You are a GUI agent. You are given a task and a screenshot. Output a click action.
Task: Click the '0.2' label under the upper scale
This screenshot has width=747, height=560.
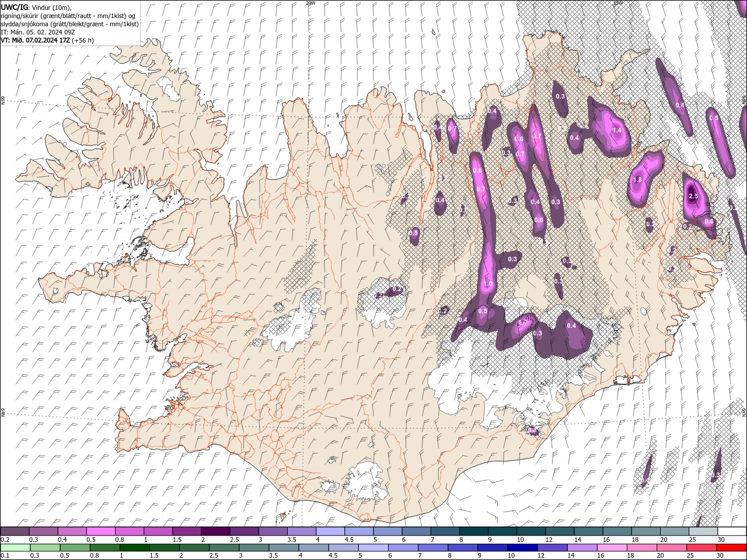tap(5, 540)
